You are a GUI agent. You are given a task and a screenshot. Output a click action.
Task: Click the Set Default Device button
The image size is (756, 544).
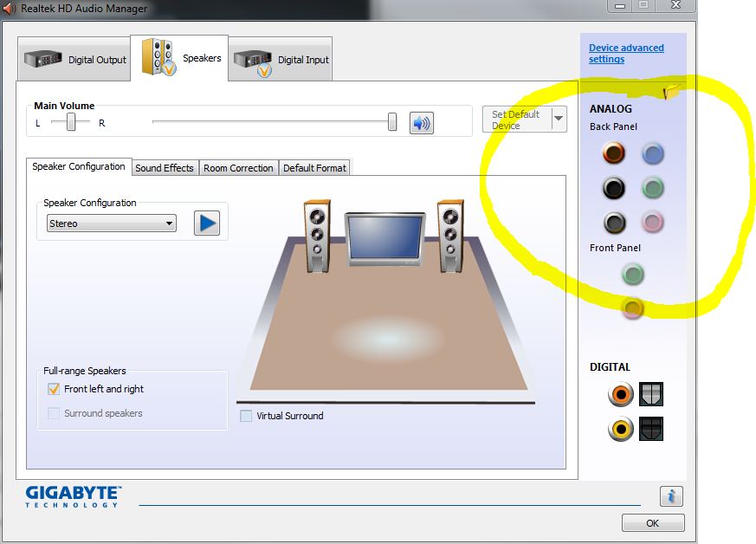click(517, 120)
